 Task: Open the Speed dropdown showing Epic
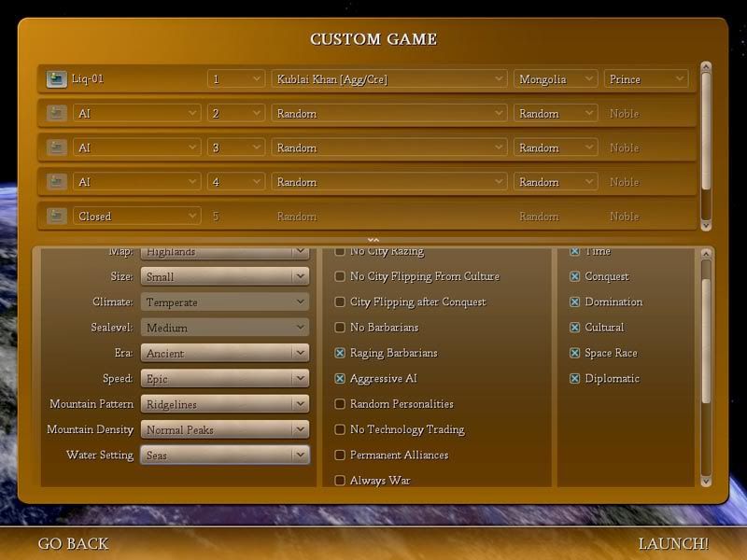click(x=225, y=379)
